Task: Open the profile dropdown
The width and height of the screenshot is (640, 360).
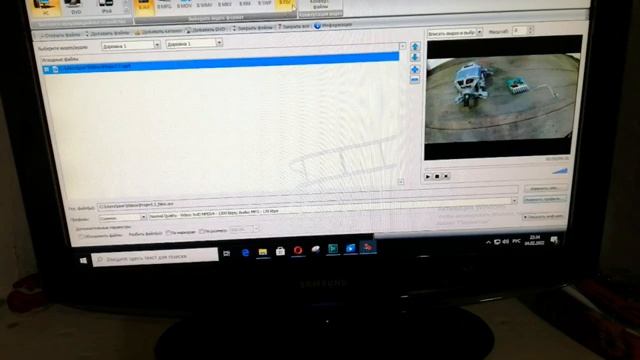Action: (x=122, y=218)
